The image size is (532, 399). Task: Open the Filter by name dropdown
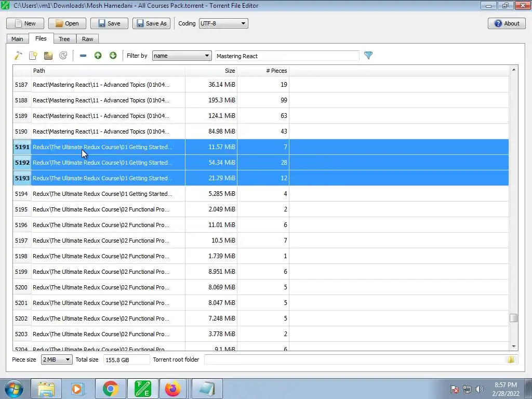coord(182,56)
